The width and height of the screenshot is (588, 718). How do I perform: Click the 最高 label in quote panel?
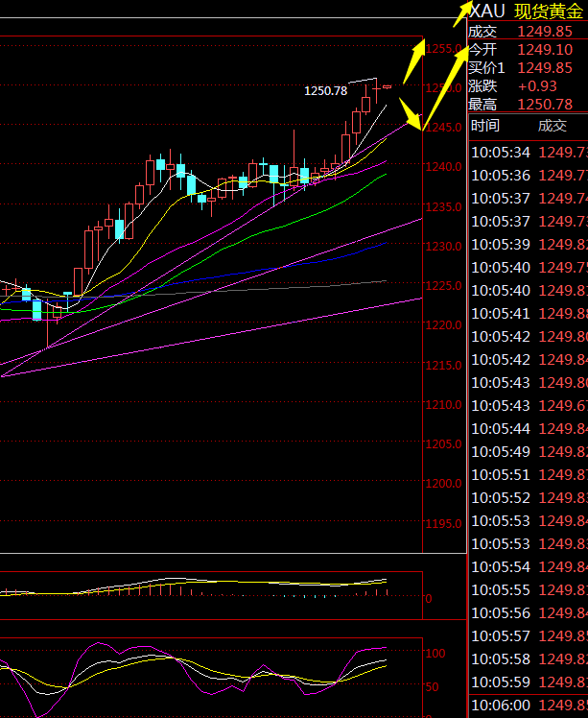tap(482, 105)
